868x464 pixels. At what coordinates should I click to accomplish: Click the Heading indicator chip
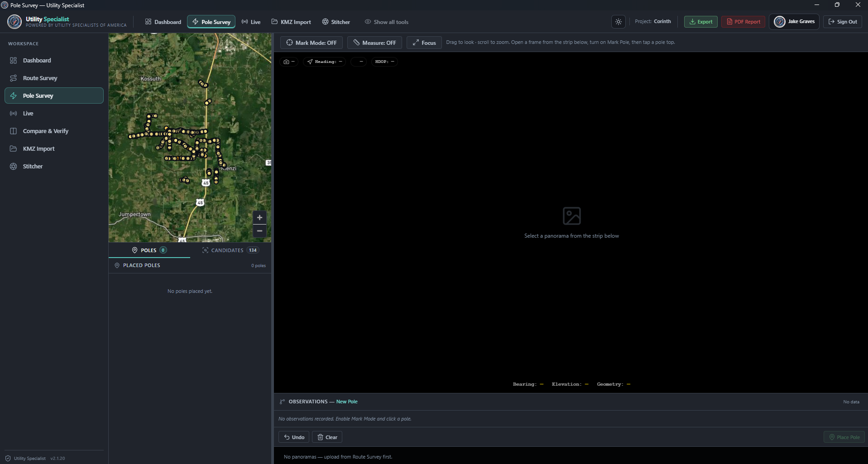325,62
